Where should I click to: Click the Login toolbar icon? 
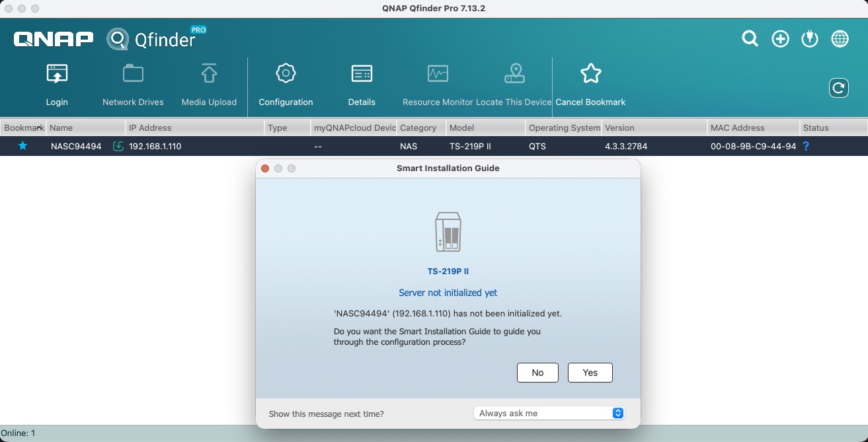pos(57,74)
